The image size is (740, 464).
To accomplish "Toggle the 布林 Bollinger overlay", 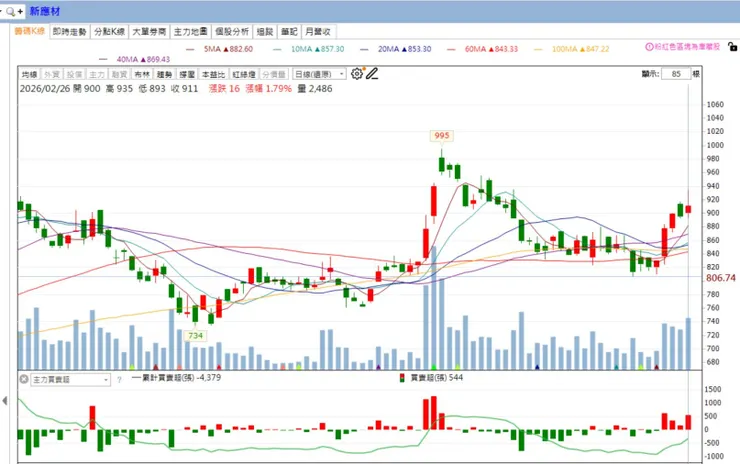I will [x=142, y=74].
